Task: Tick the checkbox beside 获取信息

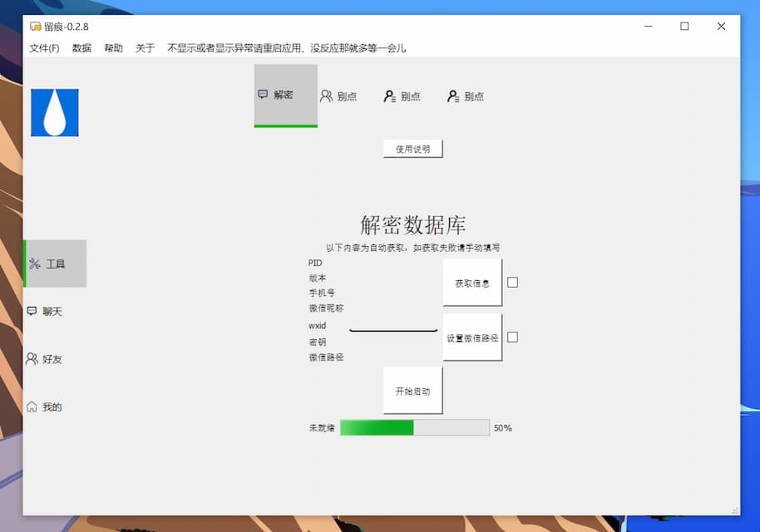Action: (512, 282)
